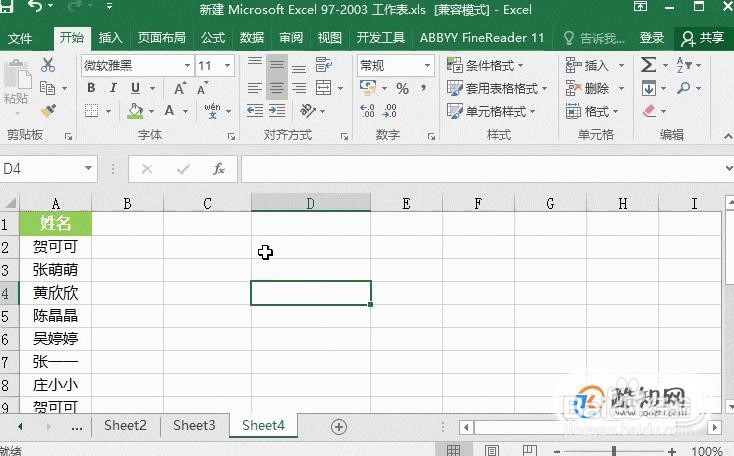Click Sort and Filter icon
734x456 pixels.
pyautogui.click(x=683, y=65)
